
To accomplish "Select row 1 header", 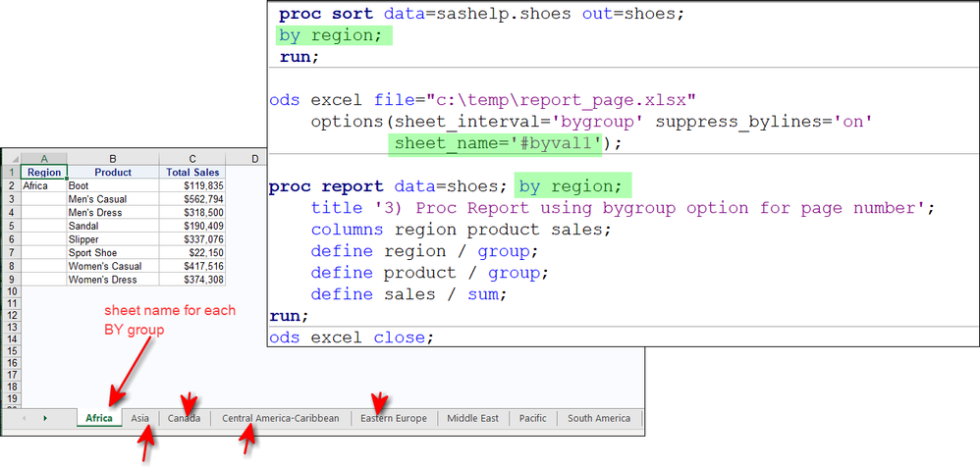I will click(11, 173).
